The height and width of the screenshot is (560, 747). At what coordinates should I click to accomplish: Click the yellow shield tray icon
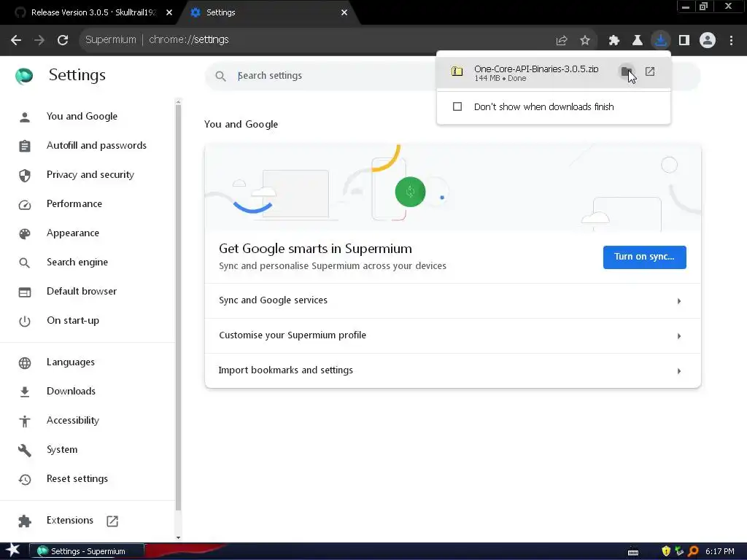click(666, 551)
